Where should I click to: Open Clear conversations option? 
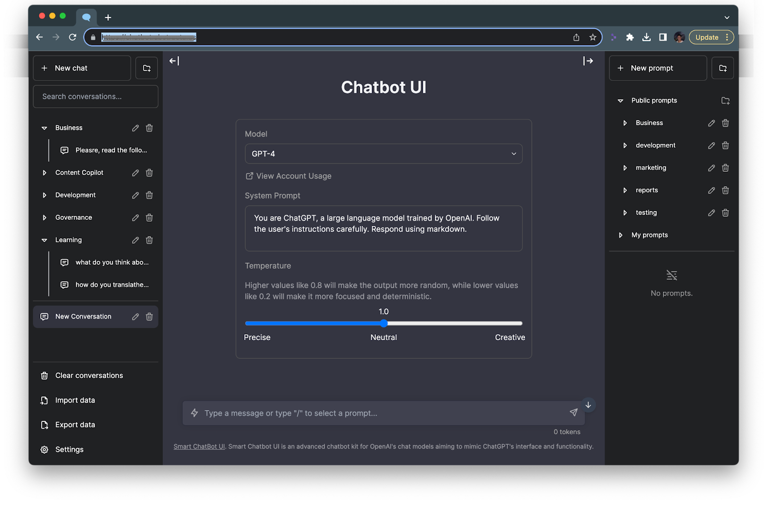pyautogui.click(x=96, y=376)
